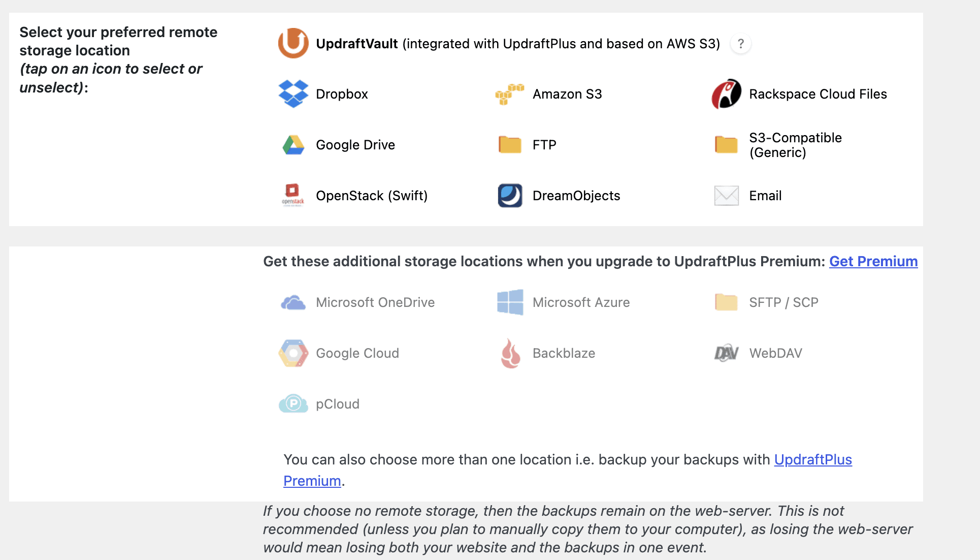Select the Google Drive icon
This screenshot has height=560, width=980.
point(293,145)
